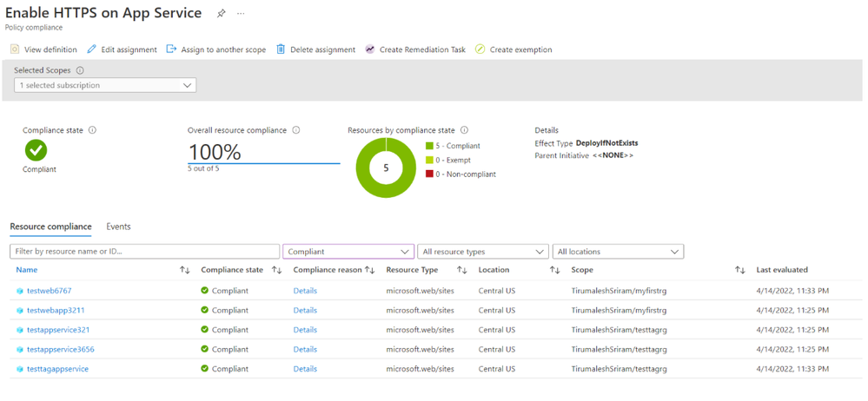Click the Edit assignment pencil icon

pos(92,49)
